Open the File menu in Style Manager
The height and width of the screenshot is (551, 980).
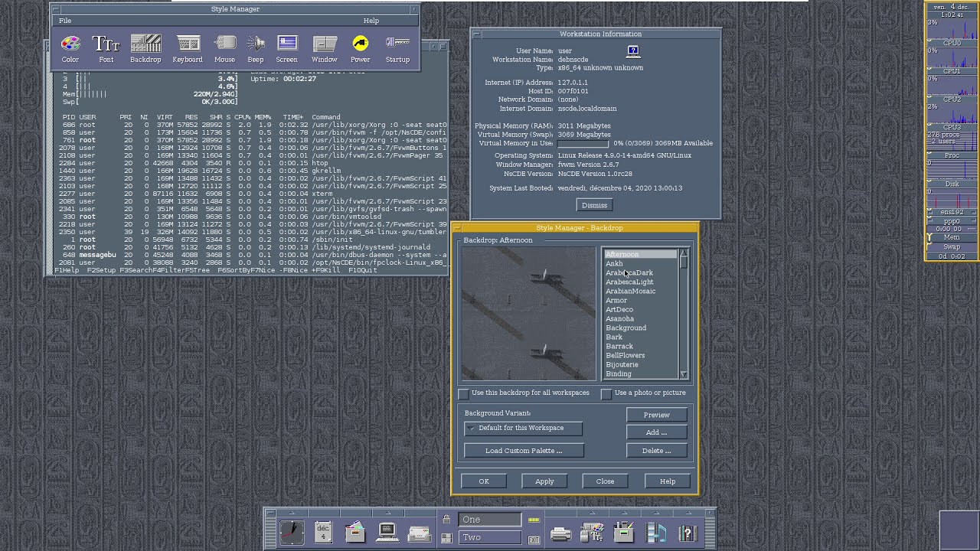[65, 21]
